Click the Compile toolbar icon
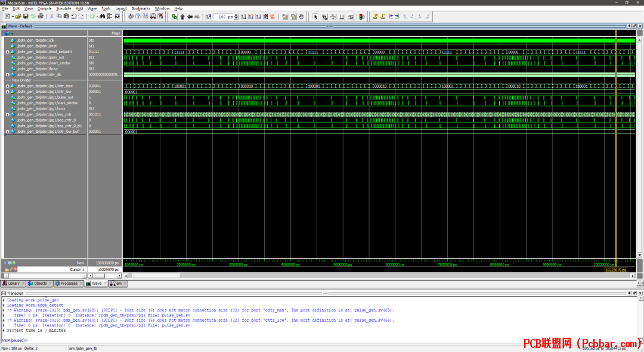The width and height of the screenshot is (644, 352). [131, 17]
